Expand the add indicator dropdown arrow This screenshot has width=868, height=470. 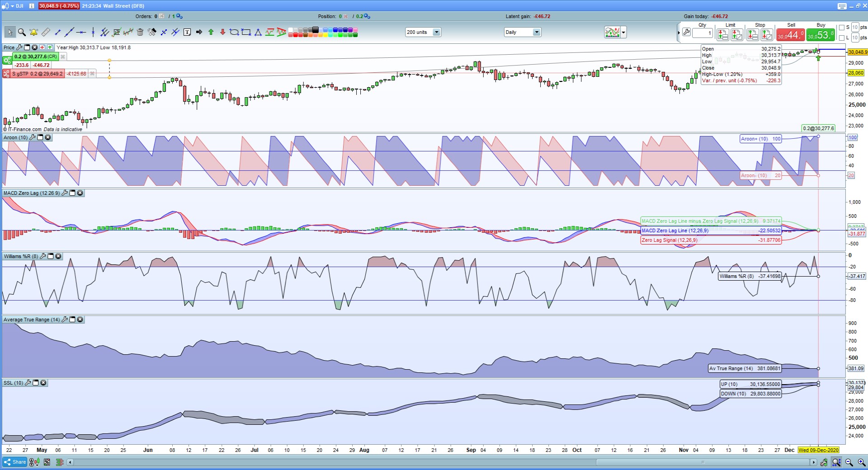[x=624, y=32]
